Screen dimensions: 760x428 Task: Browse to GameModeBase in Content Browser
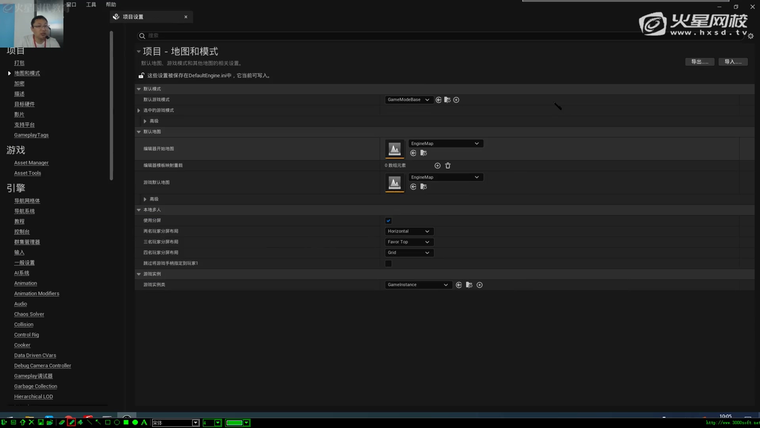tap(447, 100)
